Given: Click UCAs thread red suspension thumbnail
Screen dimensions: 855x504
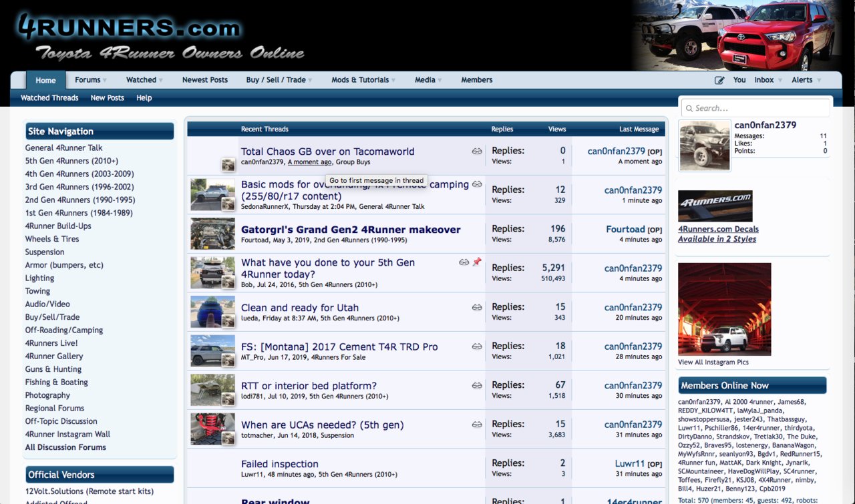Looking at the screenshot, I should 212,429.
